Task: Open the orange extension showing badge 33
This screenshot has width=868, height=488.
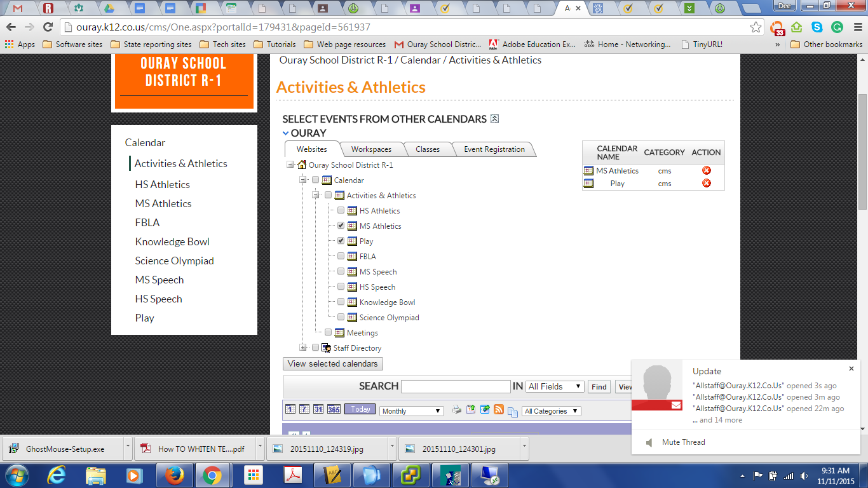Action: point(777,28)
